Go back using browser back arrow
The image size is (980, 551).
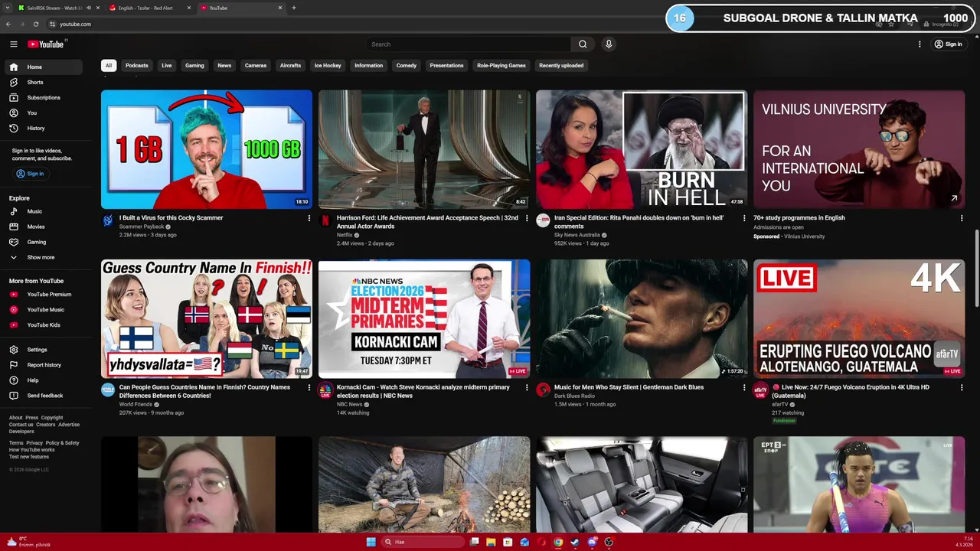8,24
